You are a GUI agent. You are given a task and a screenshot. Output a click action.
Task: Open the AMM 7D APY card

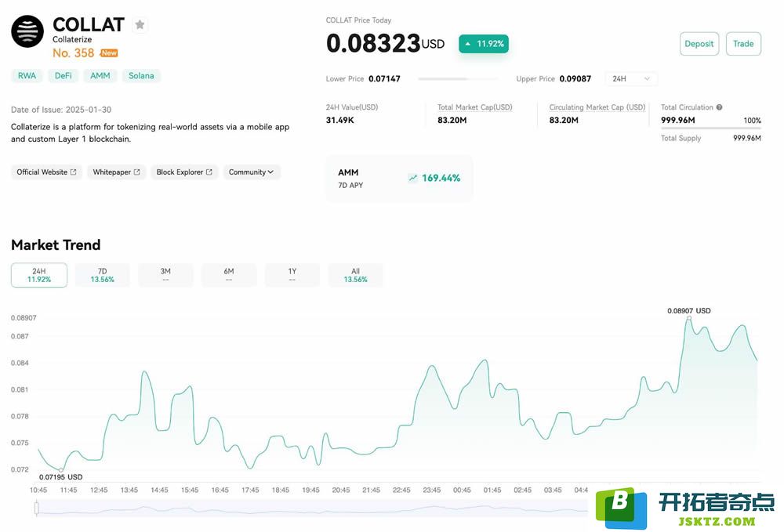[x=399, y=179]
